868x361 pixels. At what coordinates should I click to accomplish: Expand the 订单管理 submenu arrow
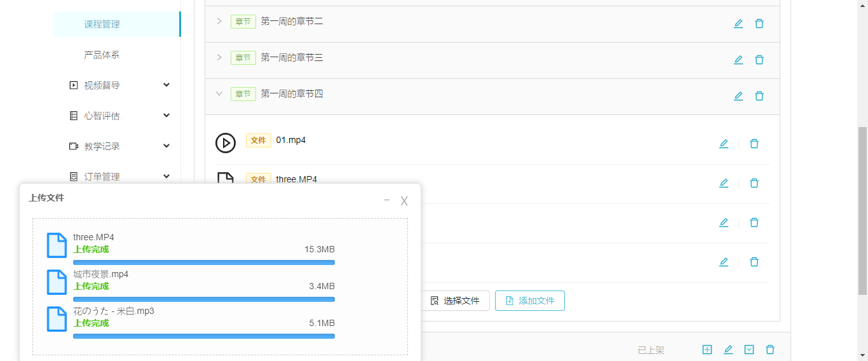click(x=166, y=176)
